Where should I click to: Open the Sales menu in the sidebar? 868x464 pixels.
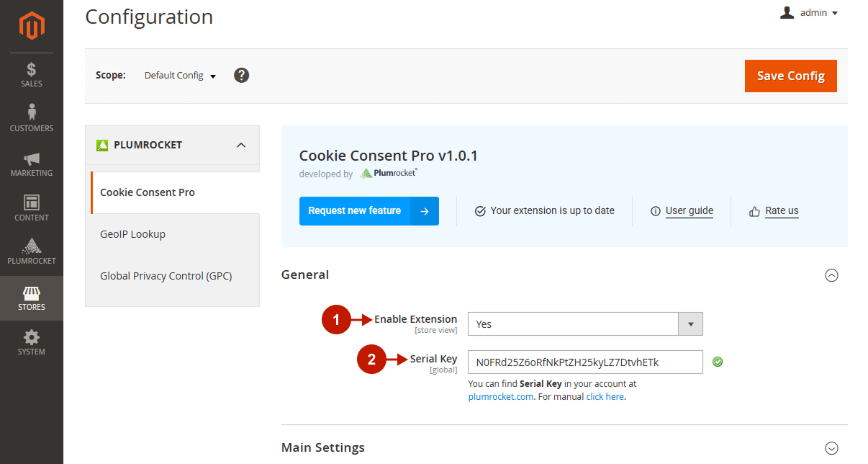tap(32, 75)
